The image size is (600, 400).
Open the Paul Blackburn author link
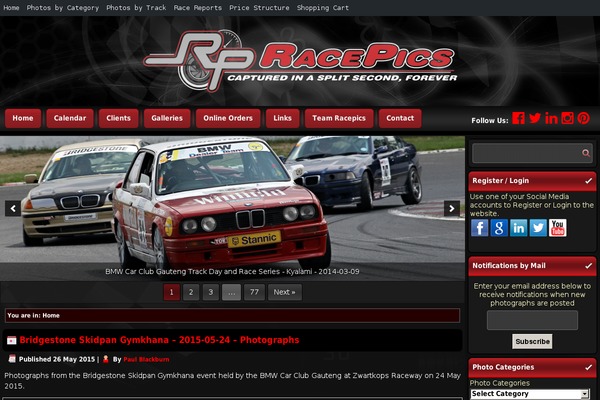click(146, 359)
